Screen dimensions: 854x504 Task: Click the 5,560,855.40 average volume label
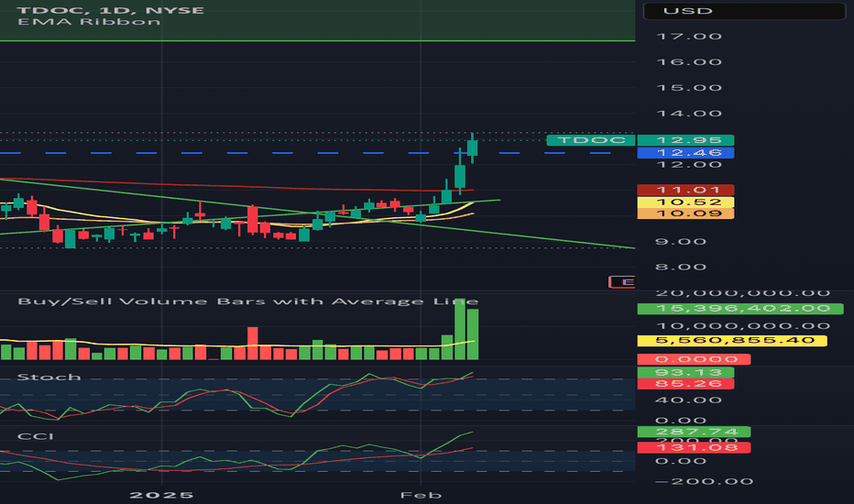[732, 341]
